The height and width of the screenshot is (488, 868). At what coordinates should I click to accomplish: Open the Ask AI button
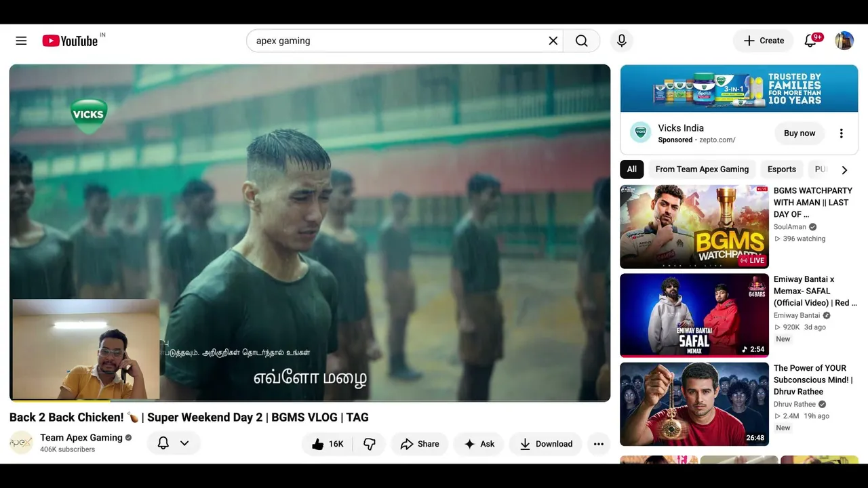pos(479,444)
